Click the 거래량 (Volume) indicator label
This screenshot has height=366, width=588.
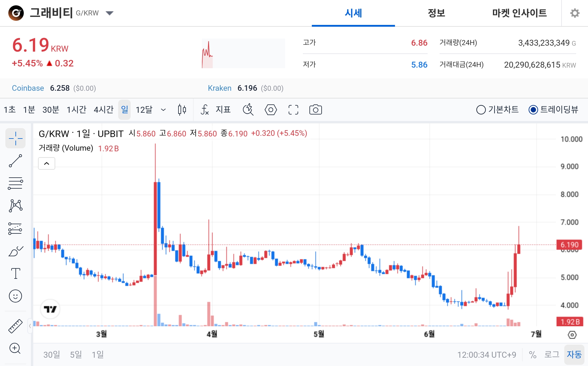click(66, 148)
